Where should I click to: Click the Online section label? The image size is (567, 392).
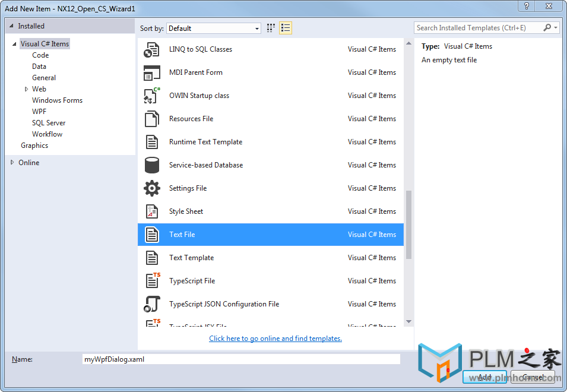point(29,162)
